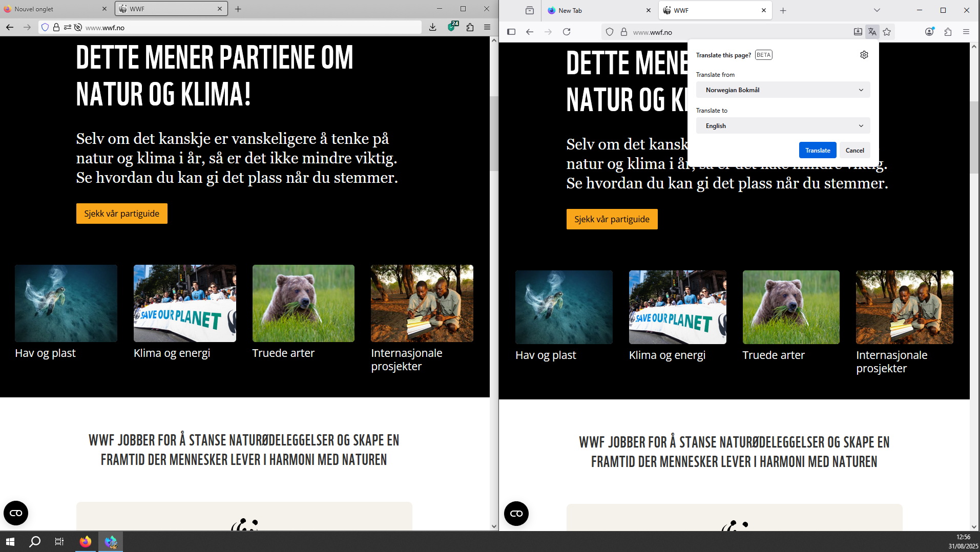Open Klima og energi thumbnail in left browser
980x552 pixels.
click(x=185, y=303)
